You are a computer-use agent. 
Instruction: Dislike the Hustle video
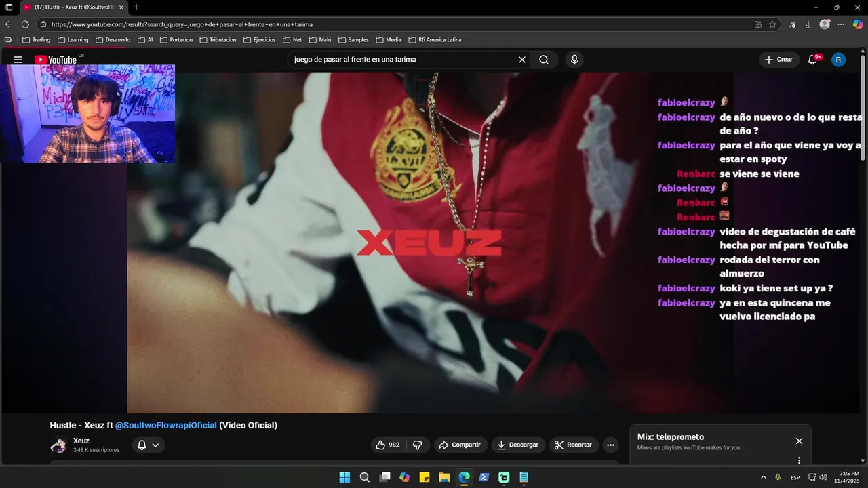tap(417, 445)
